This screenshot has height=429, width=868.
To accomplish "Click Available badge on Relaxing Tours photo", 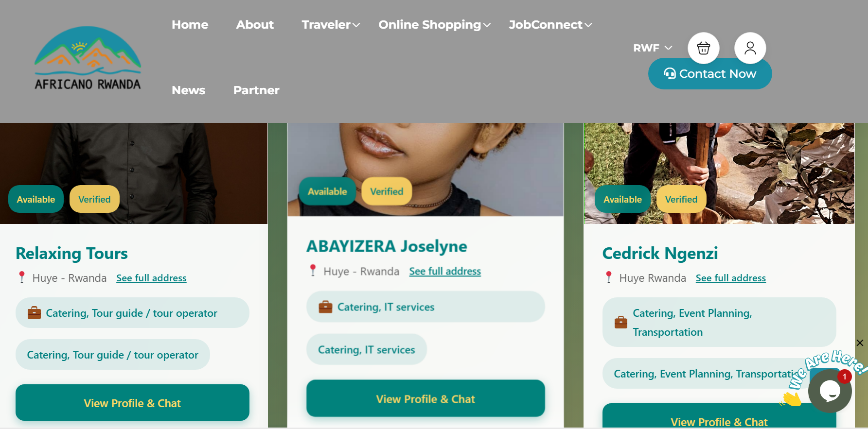I will tap(36, 199).
